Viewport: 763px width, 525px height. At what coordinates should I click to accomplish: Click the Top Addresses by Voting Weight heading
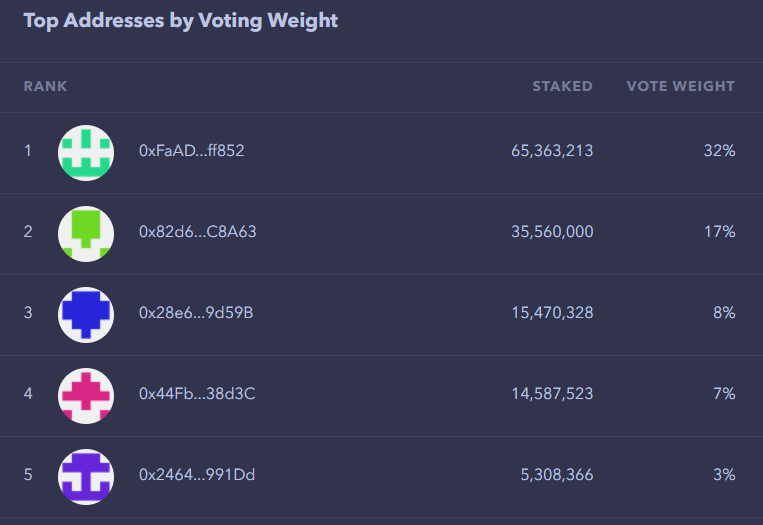click(x=181, y=21)
